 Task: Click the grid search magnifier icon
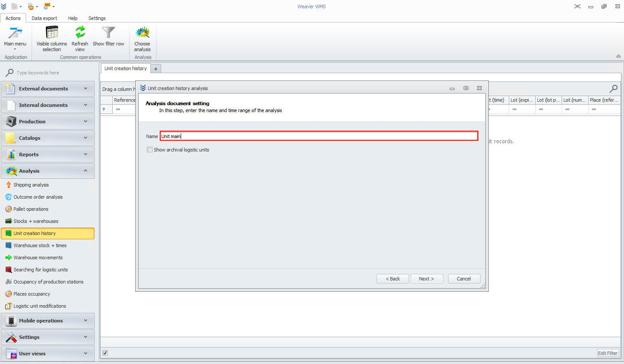click(614, 89)
